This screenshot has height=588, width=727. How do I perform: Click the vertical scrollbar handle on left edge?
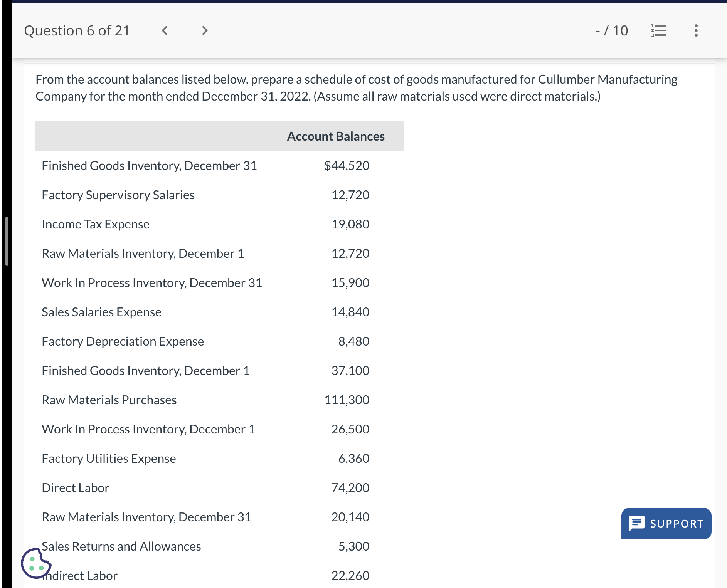[x=7, y=241]
